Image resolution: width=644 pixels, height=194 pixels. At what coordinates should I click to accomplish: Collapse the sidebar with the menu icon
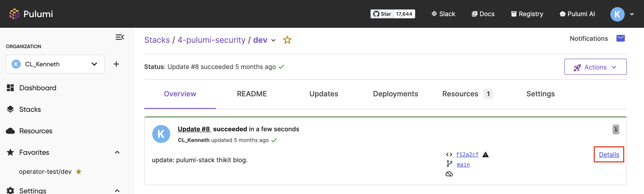coord(120,37)
